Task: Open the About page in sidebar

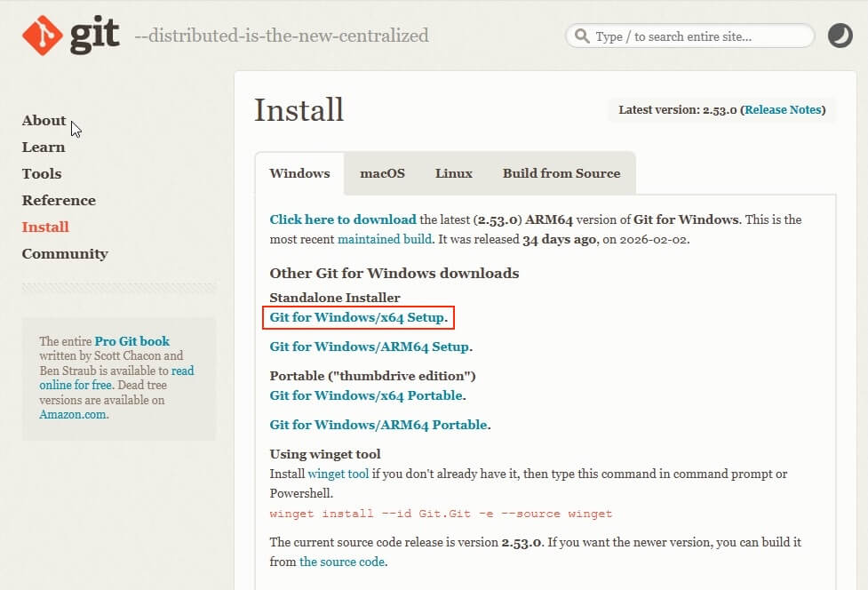Action: 44,120
